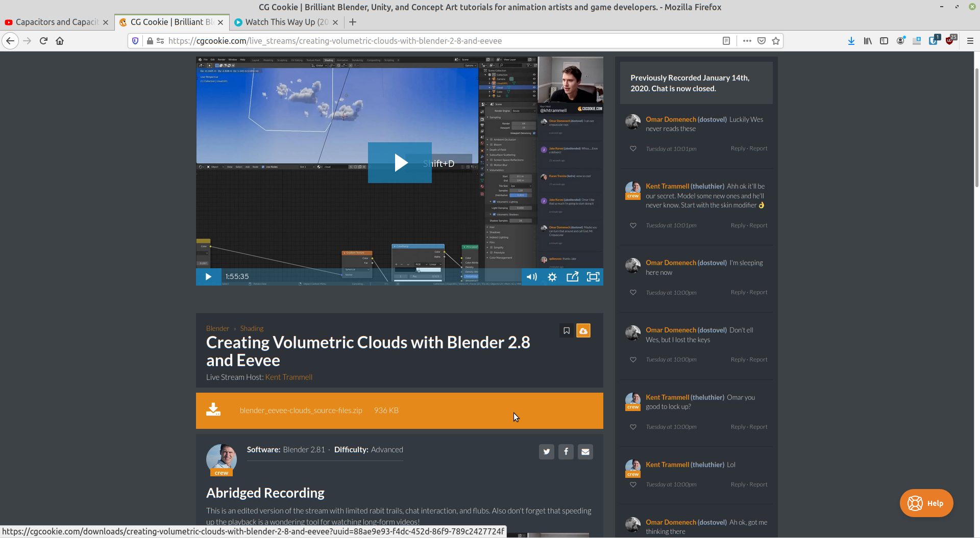Click uBlock Origin extension icon
The width and height of the screenshot is (980, 538).
coord(950,40)
